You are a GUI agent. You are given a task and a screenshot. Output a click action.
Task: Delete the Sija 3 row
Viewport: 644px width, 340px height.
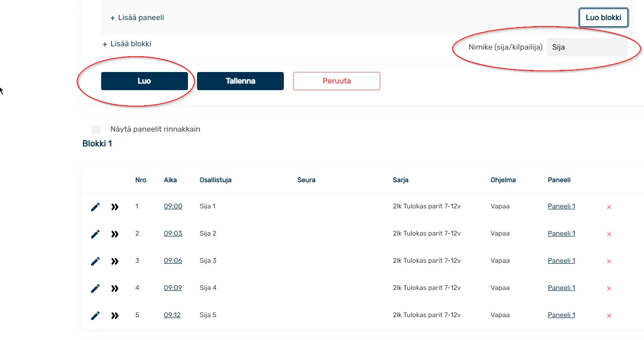click(609, 261)
